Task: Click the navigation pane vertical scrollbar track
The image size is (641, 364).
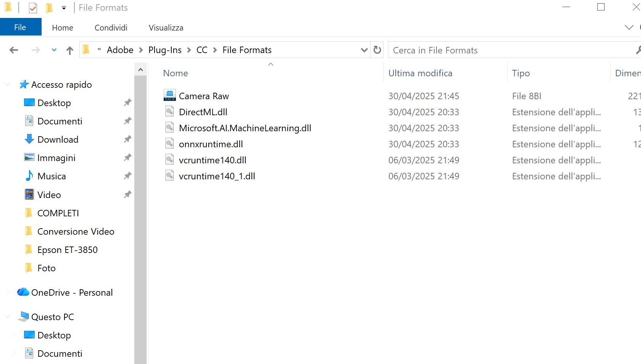Action: (140, 219)
